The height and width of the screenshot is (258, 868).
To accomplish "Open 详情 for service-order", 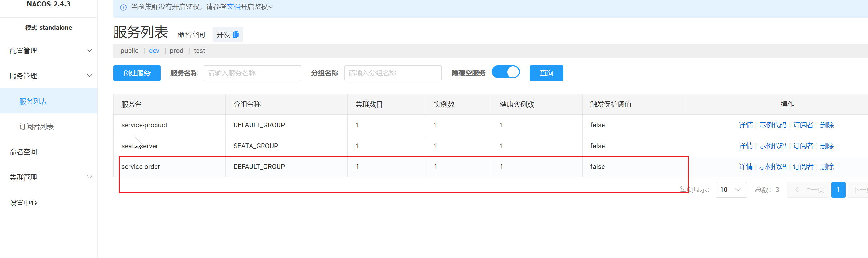I will tap(746, 167).
